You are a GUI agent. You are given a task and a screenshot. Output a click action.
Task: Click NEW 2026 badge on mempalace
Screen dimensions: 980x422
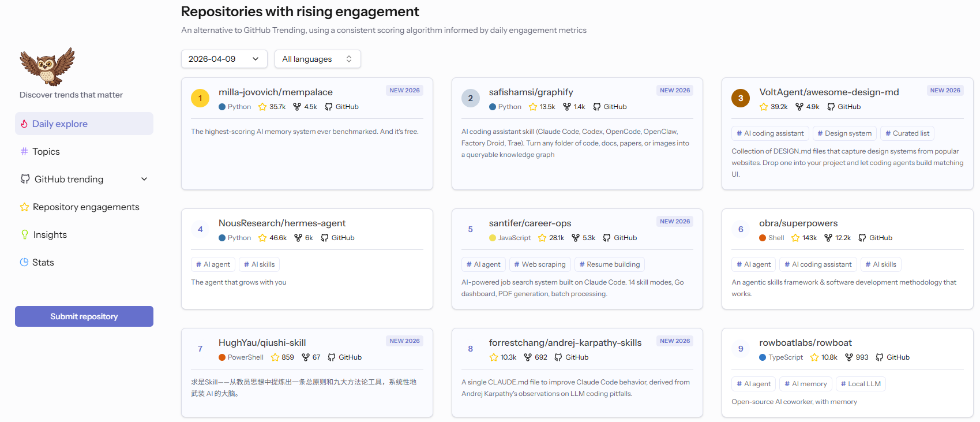(x=404, y=90)
